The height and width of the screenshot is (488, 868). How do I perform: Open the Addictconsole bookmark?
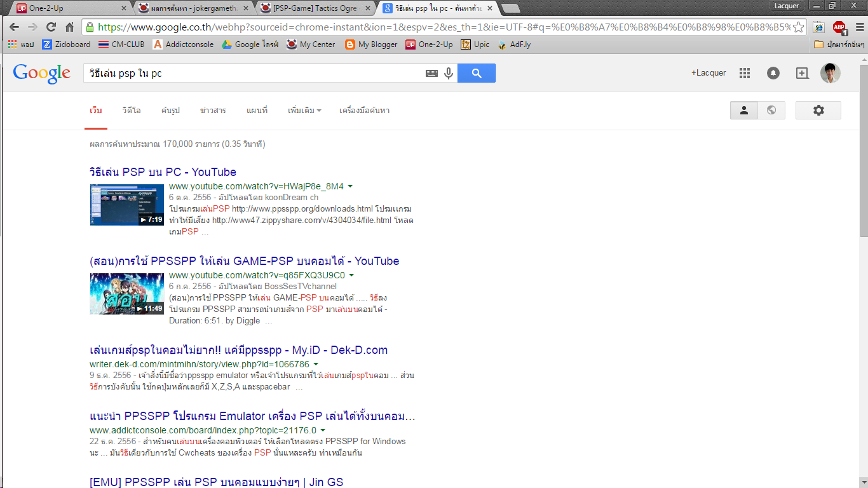click(x=184, y=44)
